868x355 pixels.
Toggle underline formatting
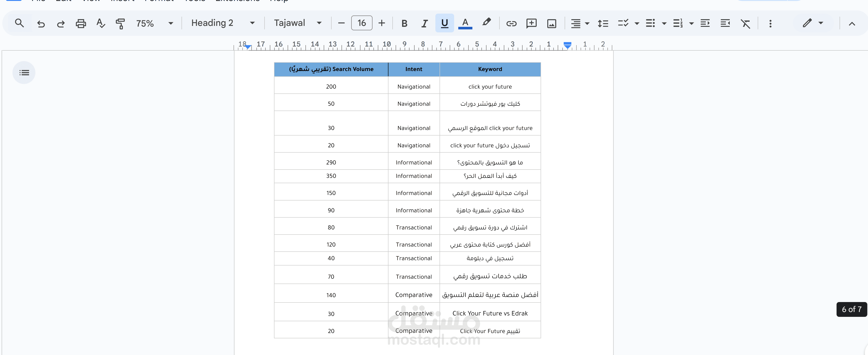click(x=444, y=23)
